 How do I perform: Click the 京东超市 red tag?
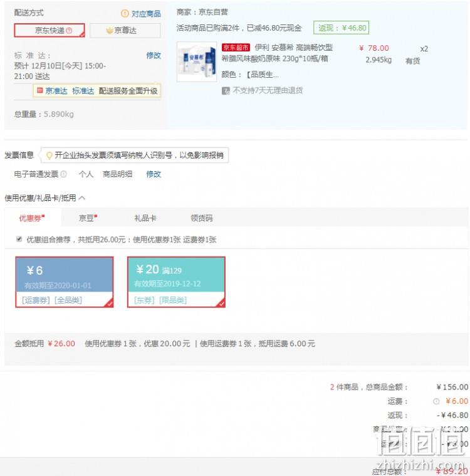click(x=236, y=48)
